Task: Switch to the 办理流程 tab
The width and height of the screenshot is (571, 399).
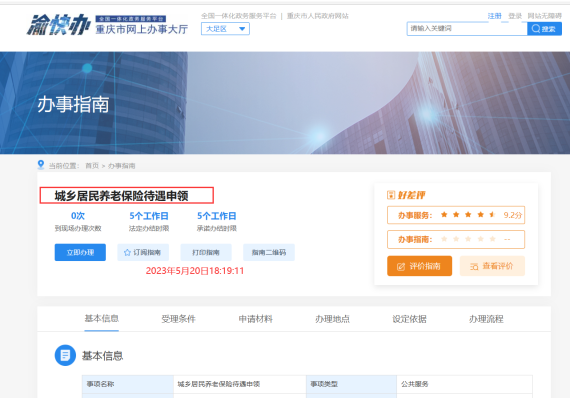Action: click(x=486, y=319)
